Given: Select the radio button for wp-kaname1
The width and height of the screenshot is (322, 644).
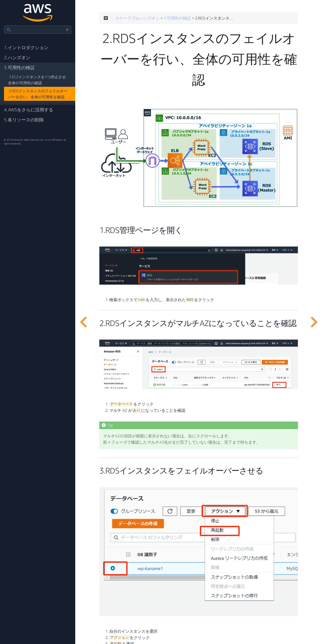Looking at the screenshot, I should coord(113,568).
